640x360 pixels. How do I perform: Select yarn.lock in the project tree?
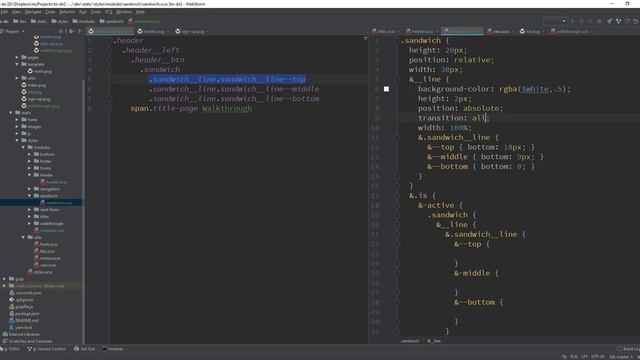click(20, 328)
